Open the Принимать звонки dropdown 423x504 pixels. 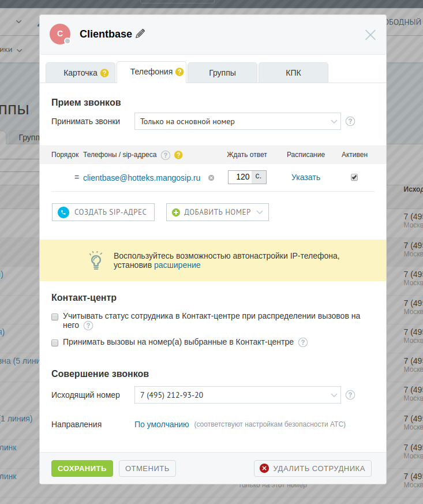(237, 122)
